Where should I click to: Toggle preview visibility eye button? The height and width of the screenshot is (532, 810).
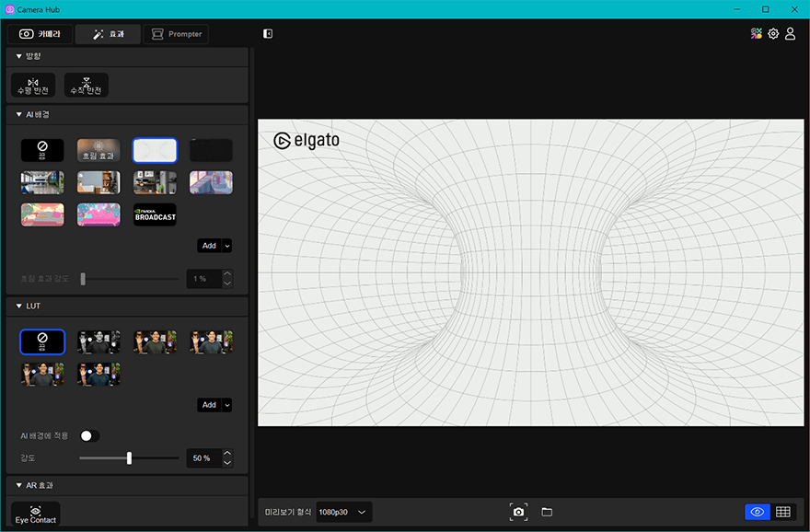(x=758, y=512)
